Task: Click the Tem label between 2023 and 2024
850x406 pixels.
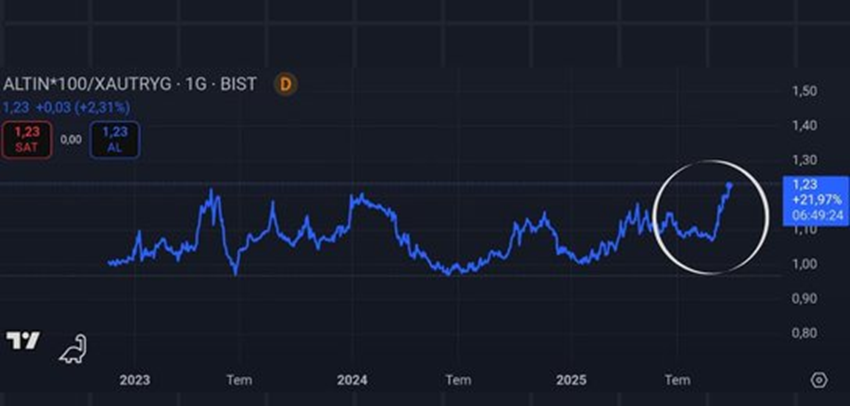Action: 239,380
